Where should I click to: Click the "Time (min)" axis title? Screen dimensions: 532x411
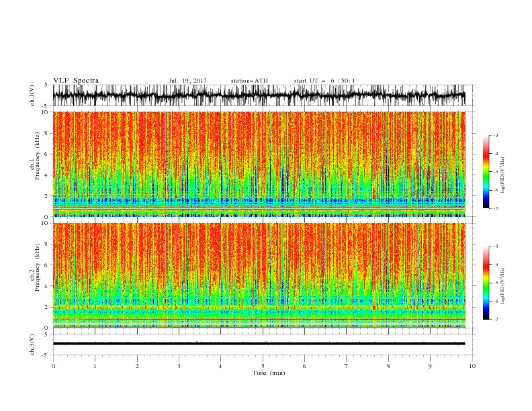(269, 373)
